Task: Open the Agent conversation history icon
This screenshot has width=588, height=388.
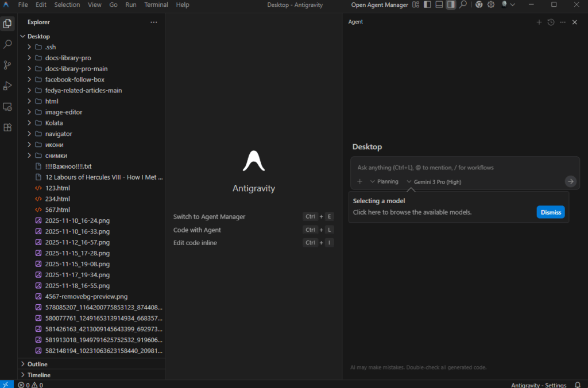Action: pyautogui.click(x=550, y=22)
